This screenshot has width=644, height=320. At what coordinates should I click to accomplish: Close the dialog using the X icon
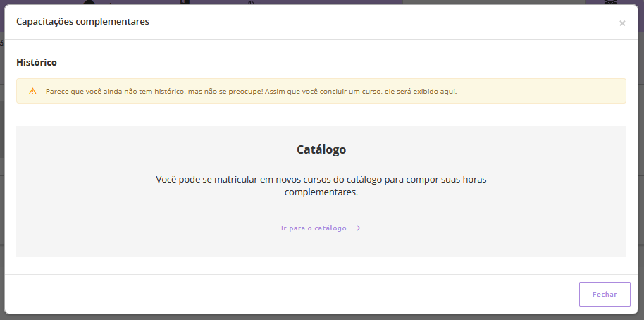(622, 23)
